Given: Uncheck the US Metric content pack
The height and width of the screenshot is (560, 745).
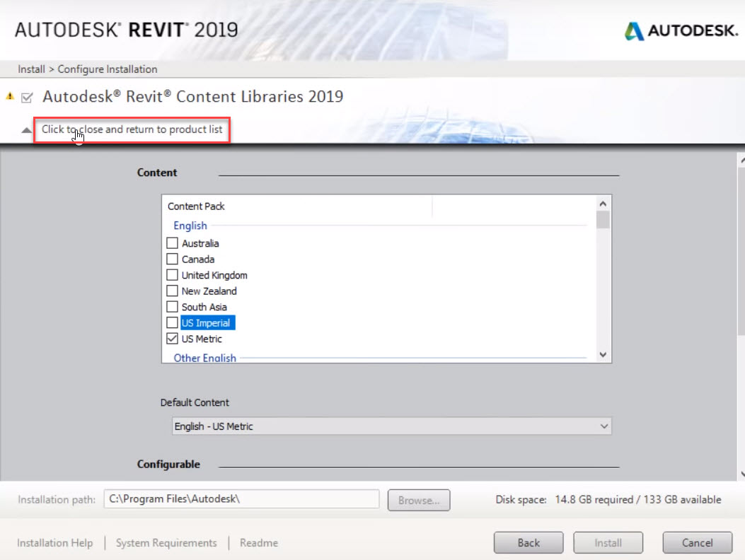Looking at the screenshot, I should pos(173,339).
